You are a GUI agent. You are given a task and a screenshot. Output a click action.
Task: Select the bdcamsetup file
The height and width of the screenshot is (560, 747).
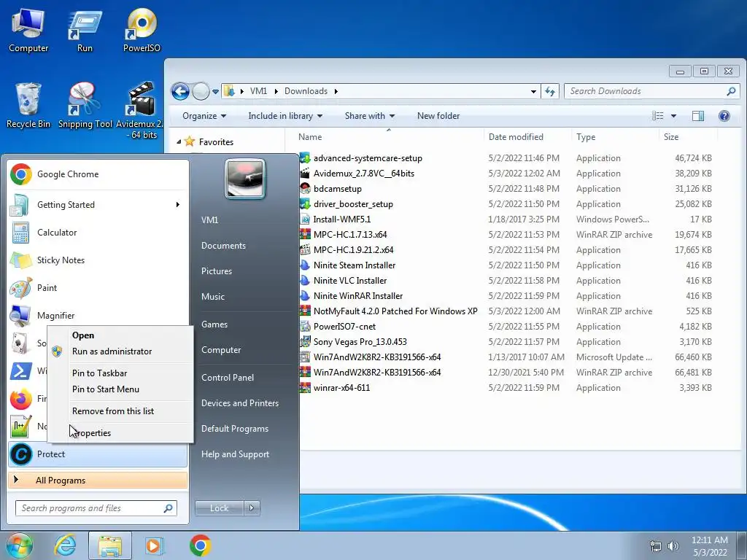click(x=338, y=189)
